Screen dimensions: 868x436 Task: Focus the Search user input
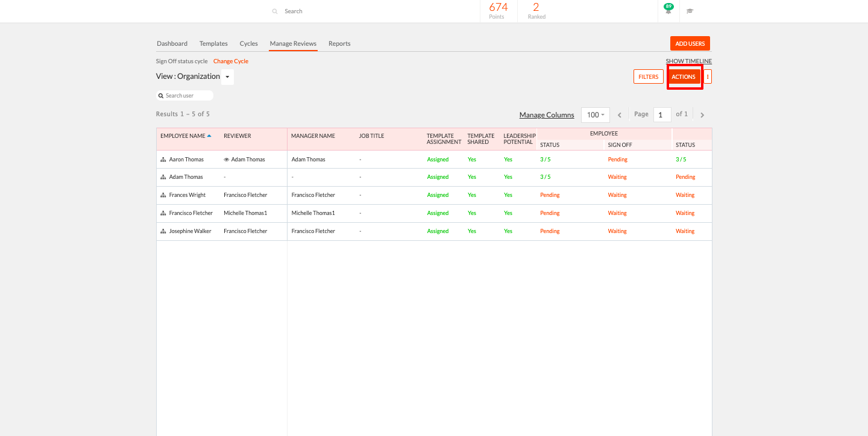[184, 96]
